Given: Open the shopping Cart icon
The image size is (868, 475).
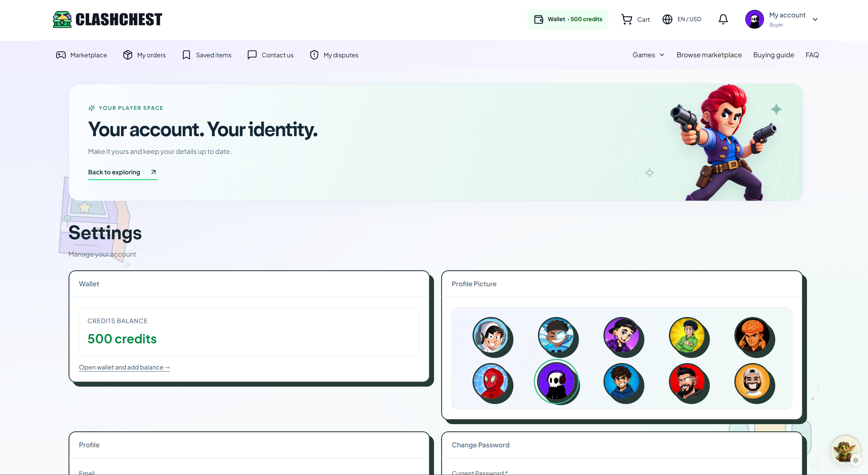Looking at the screenshot, I should click(627, 19).
